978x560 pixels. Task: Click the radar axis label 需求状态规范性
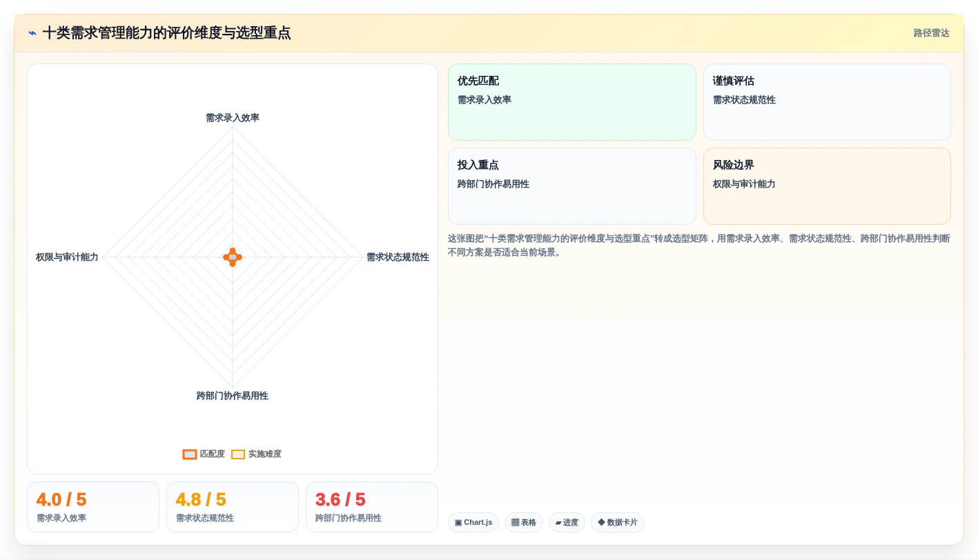[398, 257]
